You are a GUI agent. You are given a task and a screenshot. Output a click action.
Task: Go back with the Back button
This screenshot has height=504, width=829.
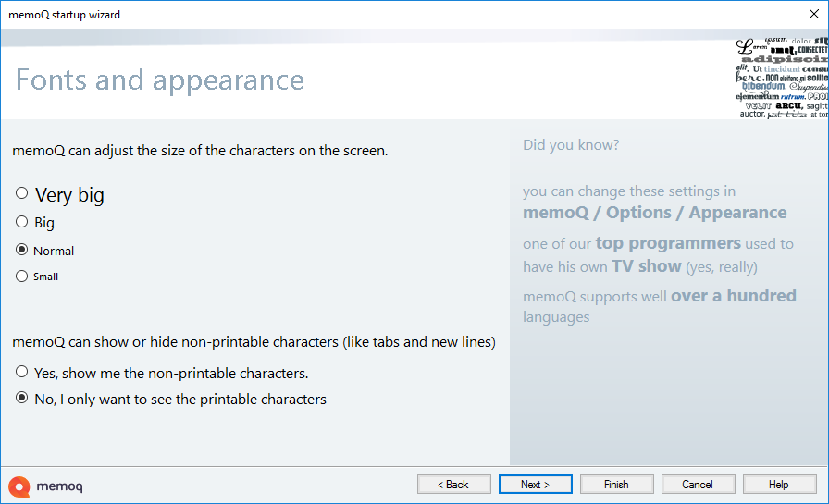(454, 485)
